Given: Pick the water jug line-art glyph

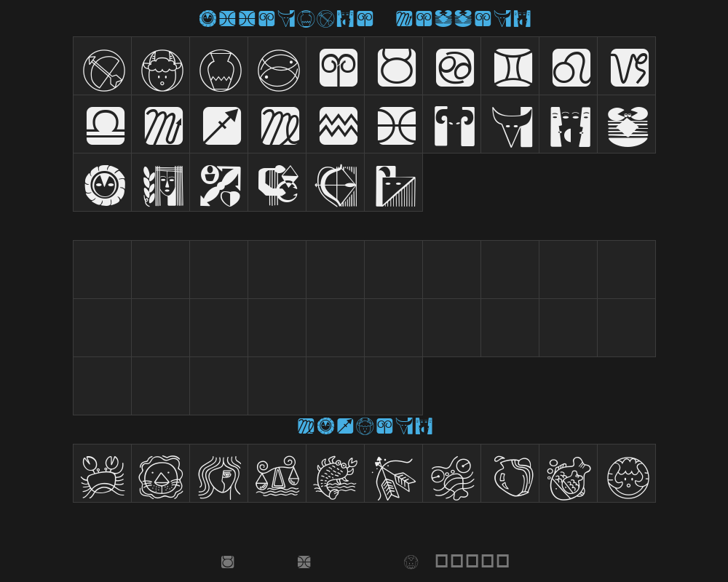Looking at the screenshot, I should click(x=510, y=474).
